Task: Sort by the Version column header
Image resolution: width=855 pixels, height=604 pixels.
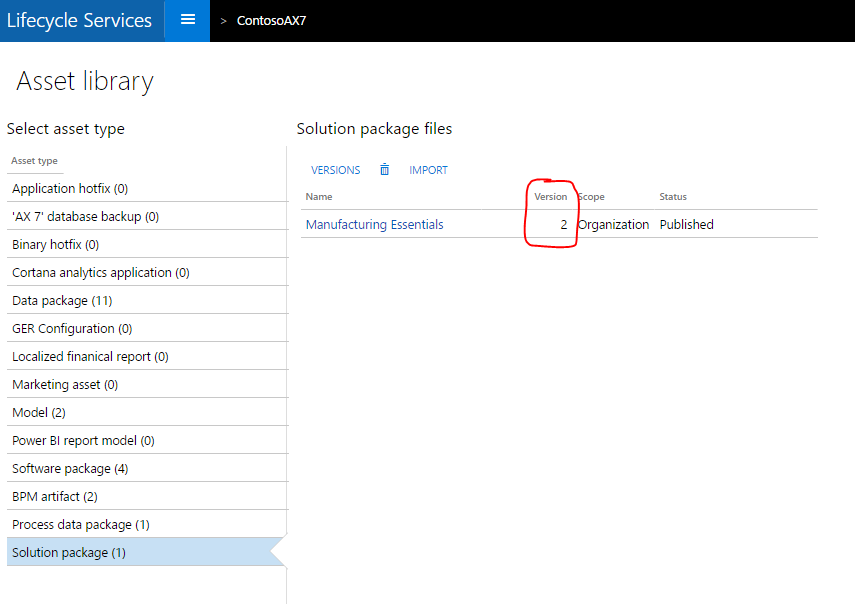Action: pyautogui.click(x=550, y=197)
